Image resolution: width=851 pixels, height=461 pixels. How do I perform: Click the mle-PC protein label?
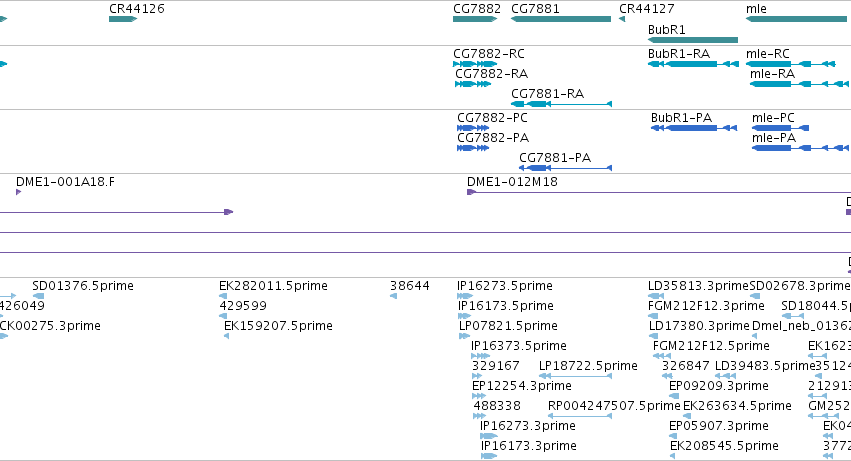773,118
